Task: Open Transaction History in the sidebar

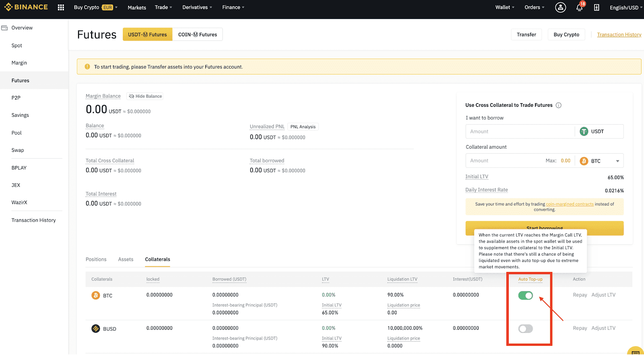Action: [x=34, y=220]
